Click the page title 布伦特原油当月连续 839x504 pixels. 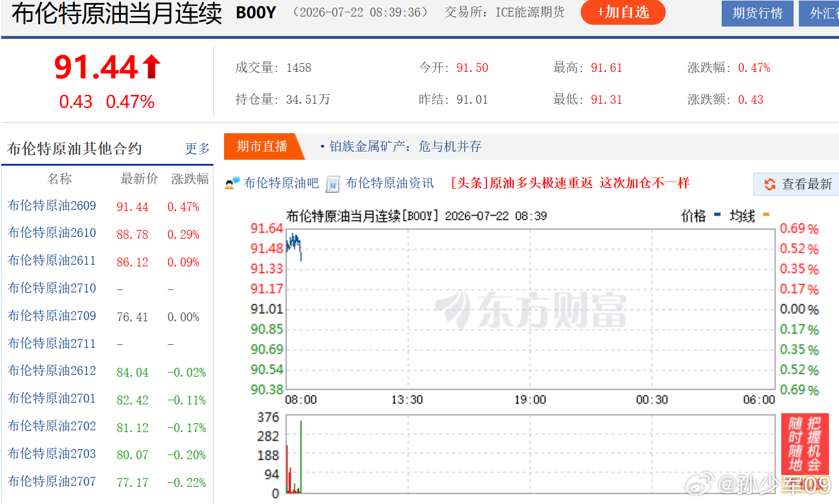click(x=117, y=13)
